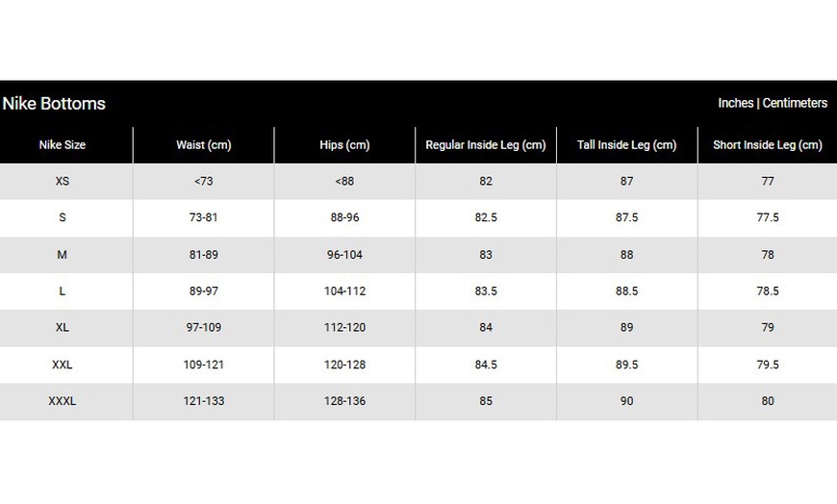Image resolution: width=837 pixels, height=504 pixels.
Task: Click the Nike Bottoms chart title
Action: [54, 103]
